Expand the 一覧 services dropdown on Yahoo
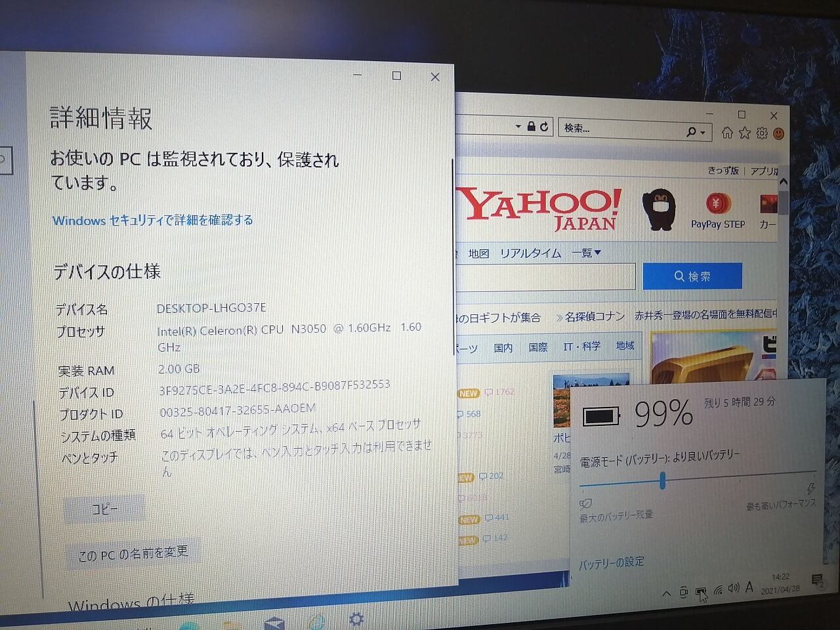 586,253
